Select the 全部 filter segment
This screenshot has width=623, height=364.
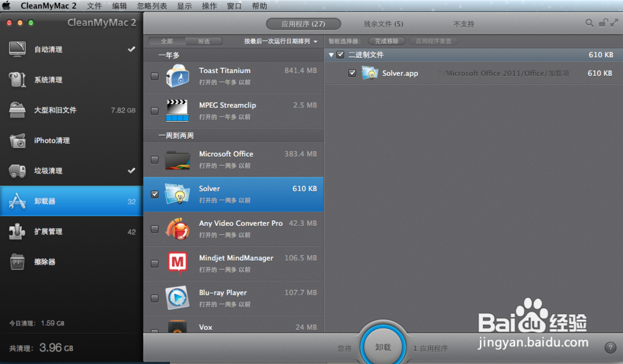point(166,41)
